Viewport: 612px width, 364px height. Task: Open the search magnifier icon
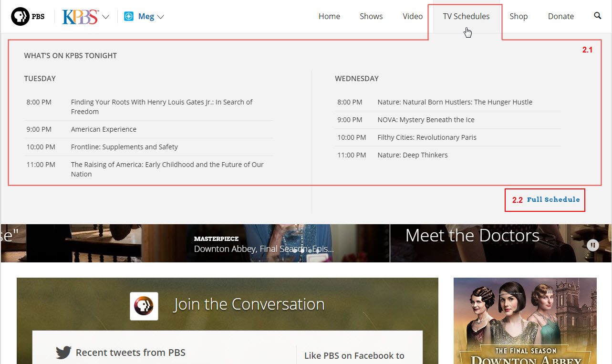[598, 16]
